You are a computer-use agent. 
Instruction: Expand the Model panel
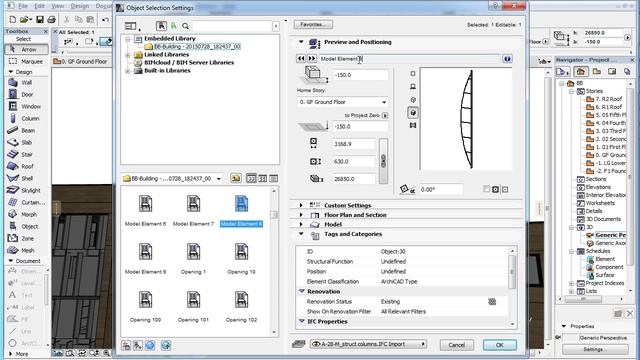tap(301, 224)
